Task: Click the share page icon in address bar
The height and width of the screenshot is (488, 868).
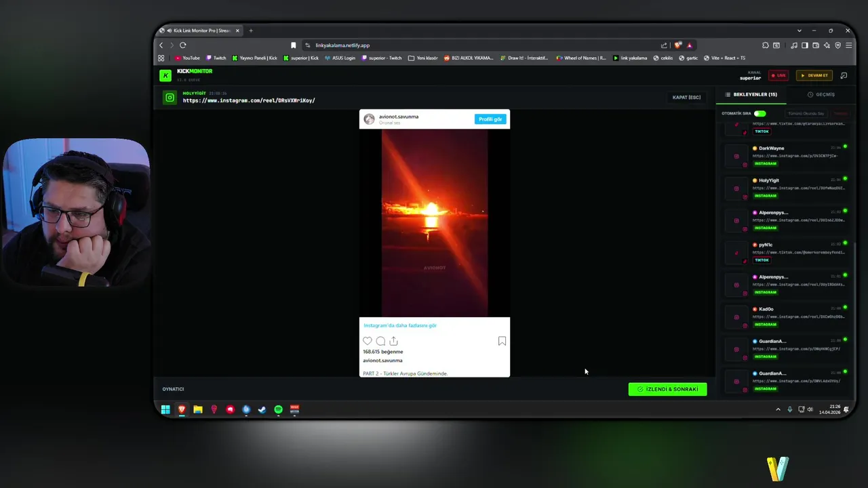Action: tap(664, 45)
